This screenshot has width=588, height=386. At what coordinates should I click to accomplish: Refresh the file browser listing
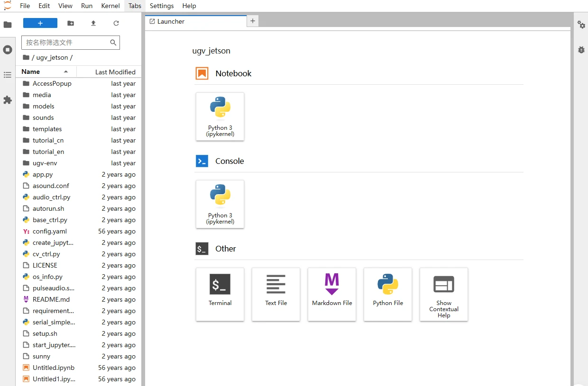click(x=116, y=23)
